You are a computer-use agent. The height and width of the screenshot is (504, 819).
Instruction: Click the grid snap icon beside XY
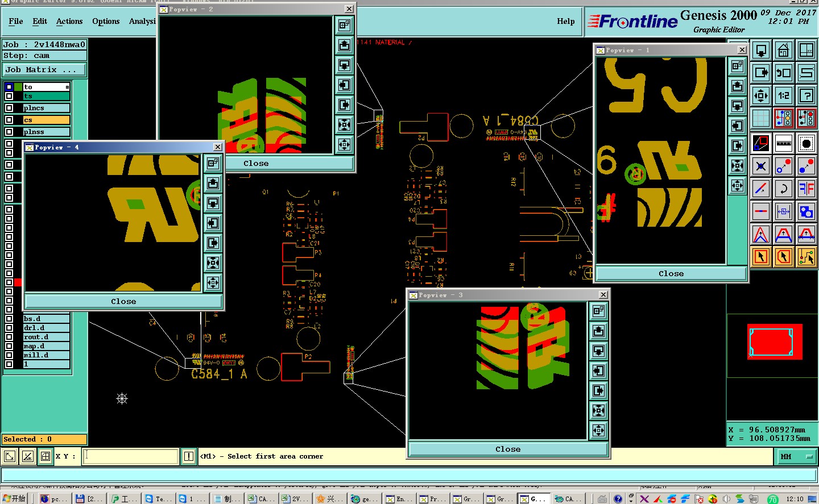point(45,456)
